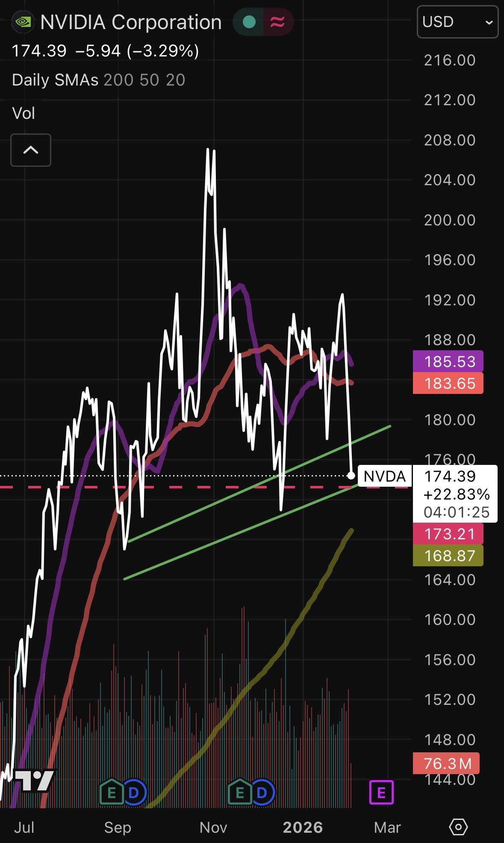Viewport: 504px width, 843px height.
Task: Open the September earnings E marker
Action: click(x=111, y=792)
